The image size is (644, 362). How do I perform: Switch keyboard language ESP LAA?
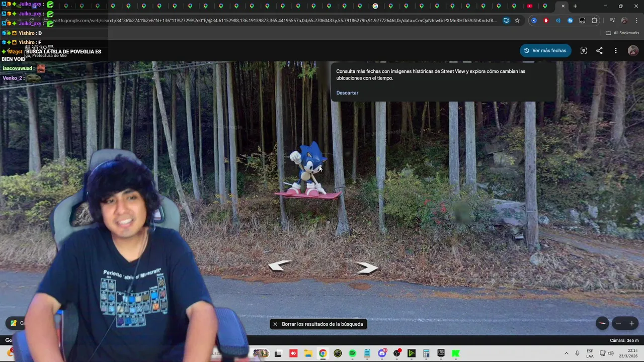(x=590, y=353)
